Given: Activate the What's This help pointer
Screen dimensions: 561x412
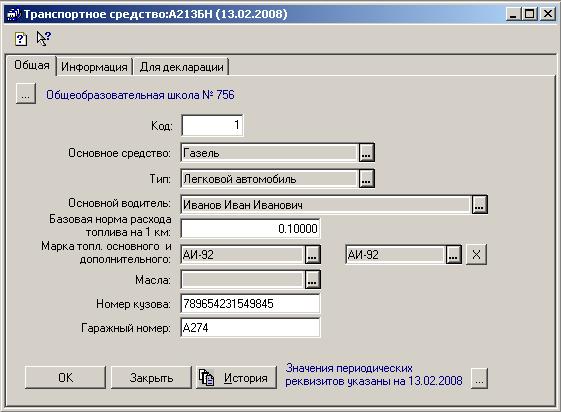Looking at the screenshot, I should click(44, 38).
